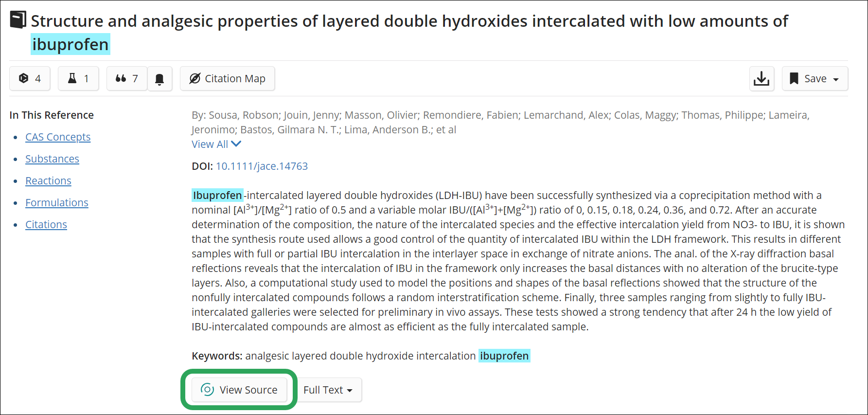Jump to Substances section

point(52,159)
